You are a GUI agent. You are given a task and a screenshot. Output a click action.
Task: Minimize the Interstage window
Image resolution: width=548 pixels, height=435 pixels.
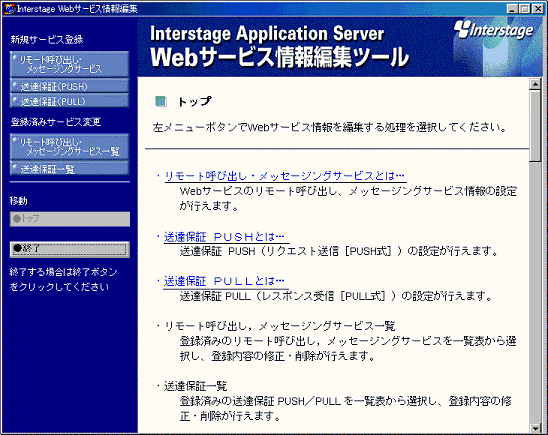tap(512, 9)
